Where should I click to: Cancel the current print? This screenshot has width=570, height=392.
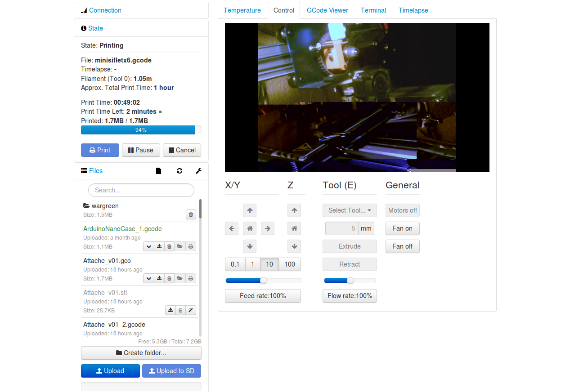(x=182, y=150)
